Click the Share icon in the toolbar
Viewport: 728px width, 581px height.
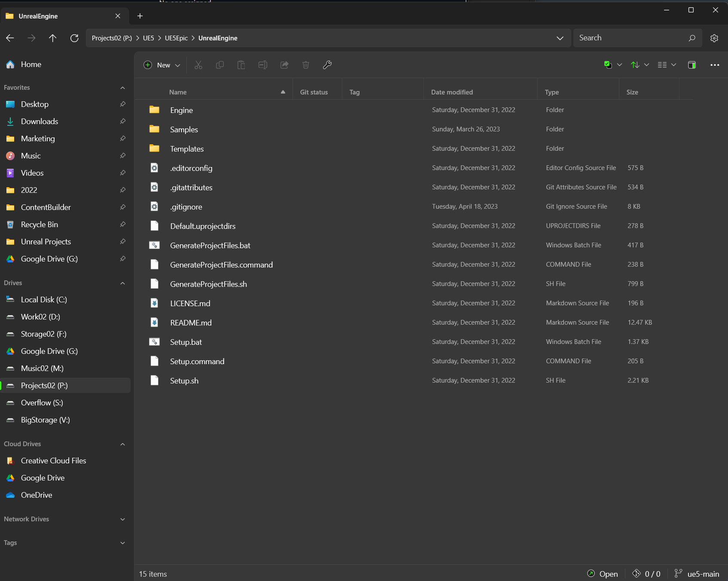point(284,65)
